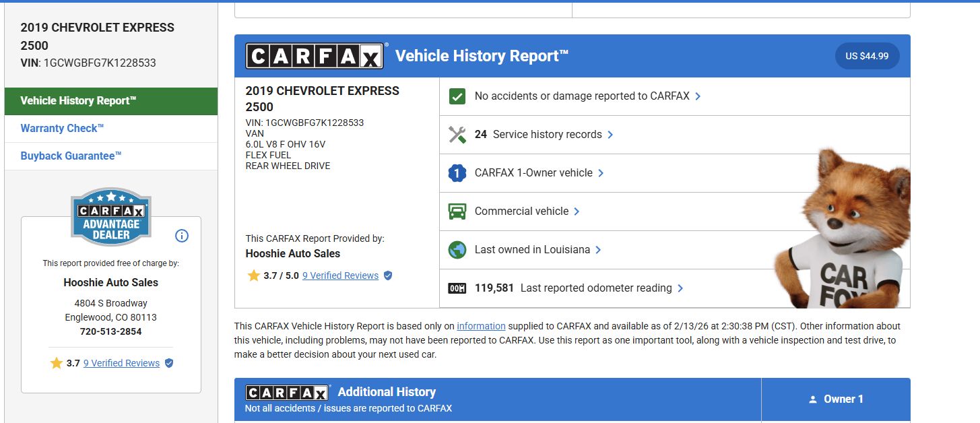Click the globe icon beside Last owned
Image resolution: width=980 pixels, height=423 pixels.
[457, 250]
